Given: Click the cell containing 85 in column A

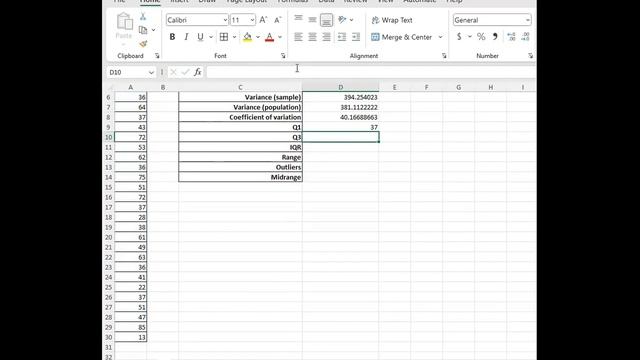Looking at the screenshot, I should pos(131,327).
